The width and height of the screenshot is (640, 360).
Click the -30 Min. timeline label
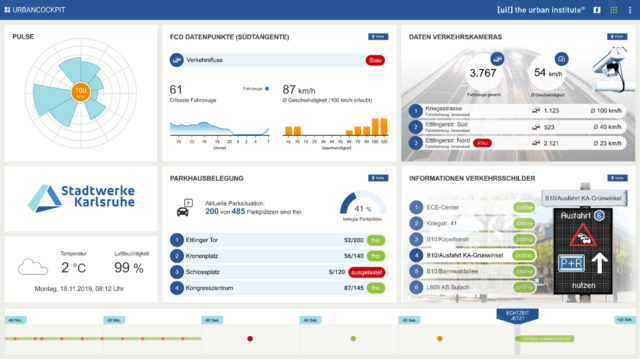pyautogui.click(x=114, y=320)
